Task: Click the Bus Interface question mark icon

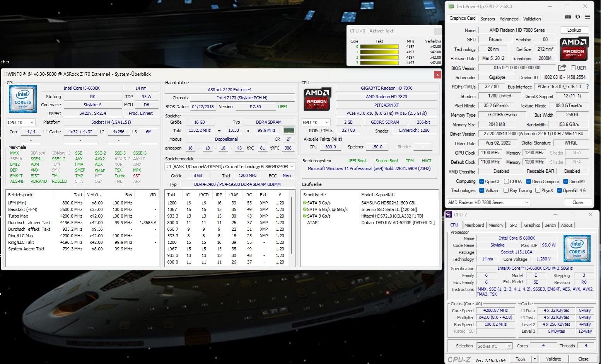Action: click(588, 87)
